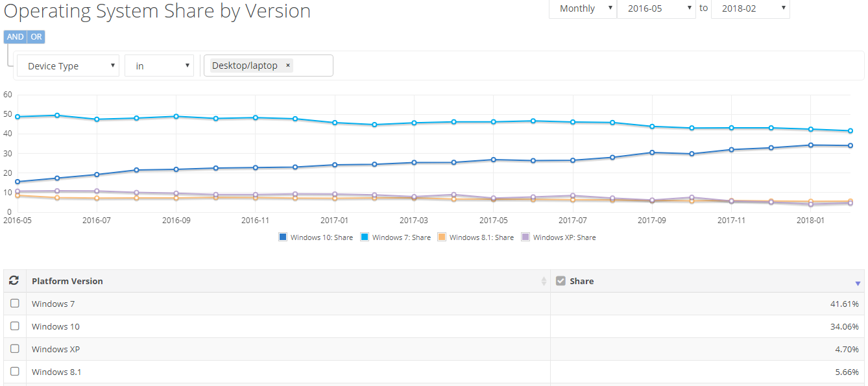Click the Windows 10 data point at 2018-02
This screenshot has width=868, height=386.
click(x=850, y=145)
